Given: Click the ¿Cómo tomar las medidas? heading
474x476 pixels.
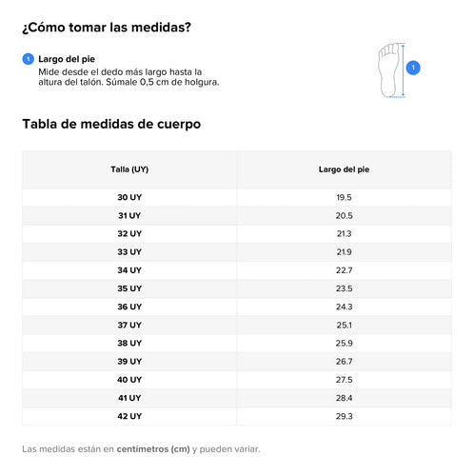Looking at the screenshot, I should [107, 28].
